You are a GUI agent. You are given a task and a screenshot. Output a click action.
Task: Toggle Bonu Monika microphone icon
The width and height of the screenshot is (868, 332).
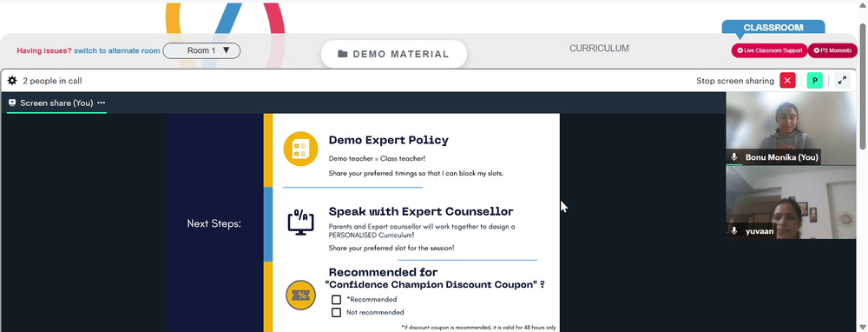click(x=734, y=157)
